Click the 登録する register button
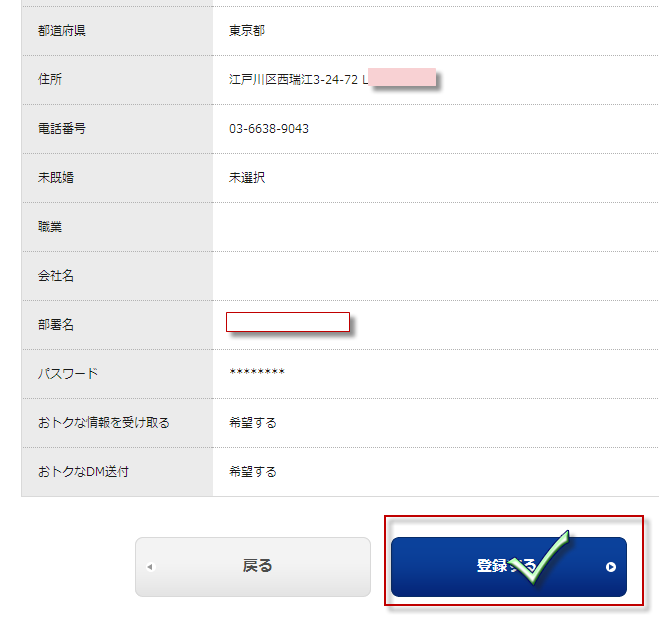The width and height of the screenshot is (659, 619). coord(509,566)
